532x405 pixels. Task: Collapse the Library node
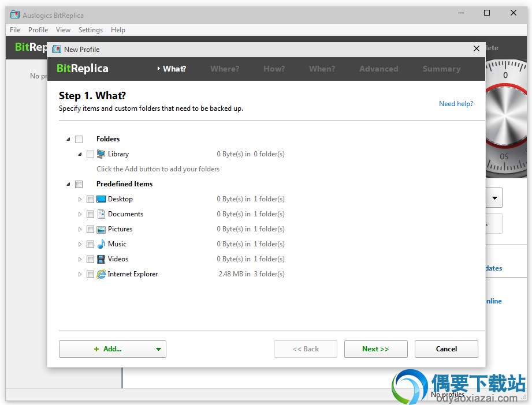tap(80, 154)
